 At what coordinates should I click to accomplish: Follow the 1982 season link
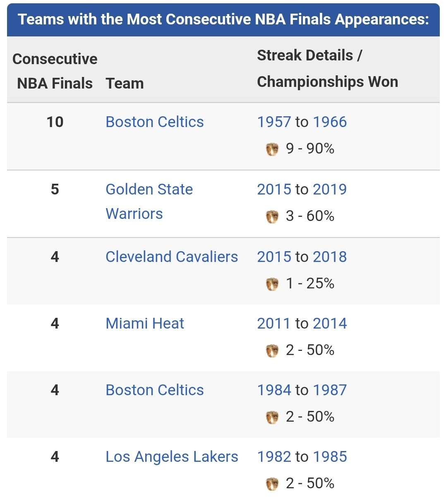click(274, 457)
